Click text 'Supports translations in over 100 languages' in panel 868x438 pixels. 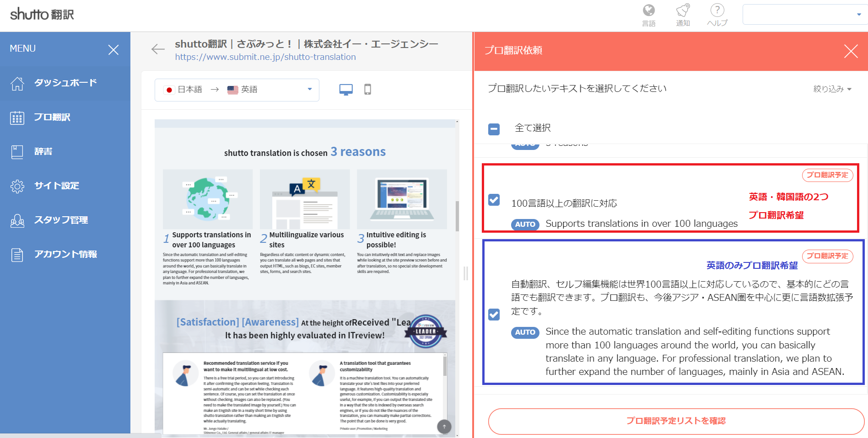(x=642, y=224)
